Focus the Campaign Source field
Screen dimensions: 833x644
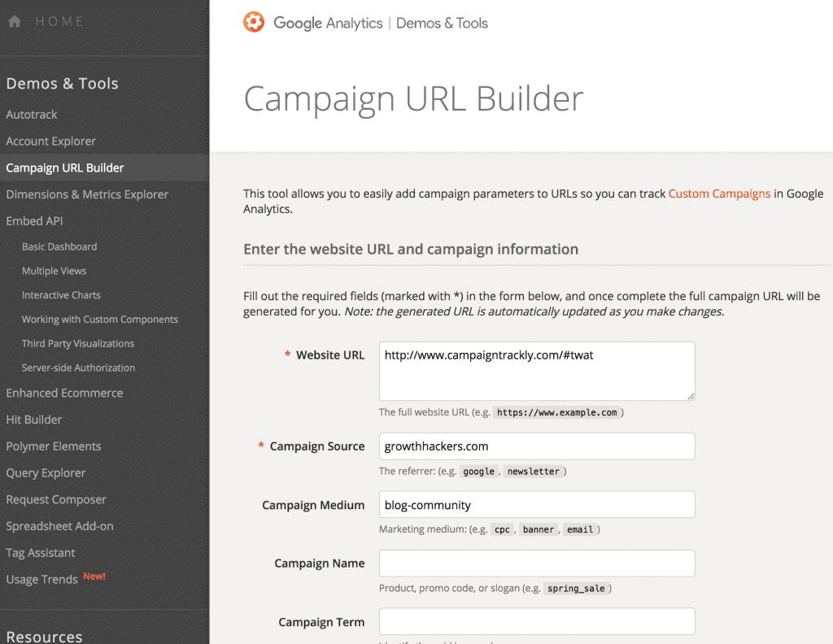[537, 446]
